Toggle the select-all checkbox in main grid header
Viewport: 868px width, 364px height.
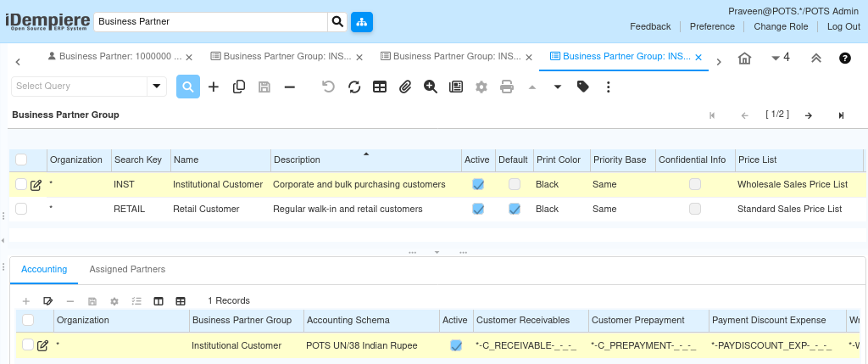(x=21, y=160)
